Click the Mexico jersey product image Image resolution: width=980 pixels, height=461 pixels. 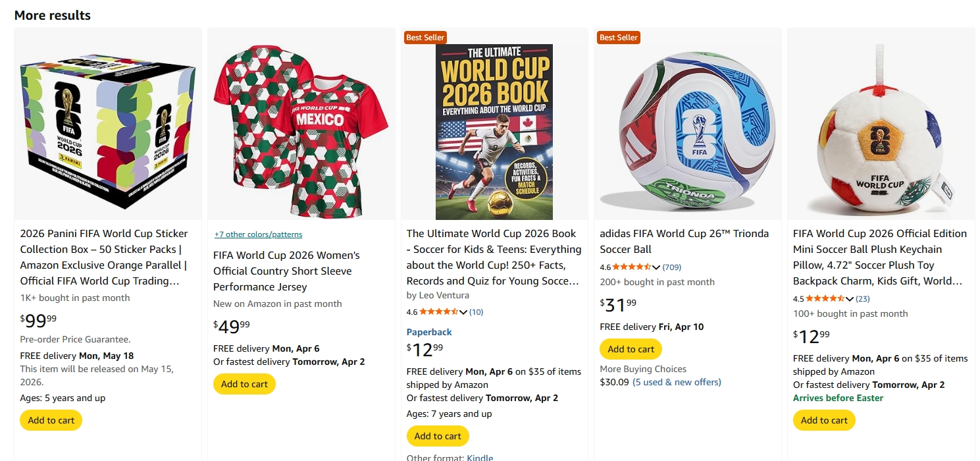pyautogui.click(x=301, y=132)
